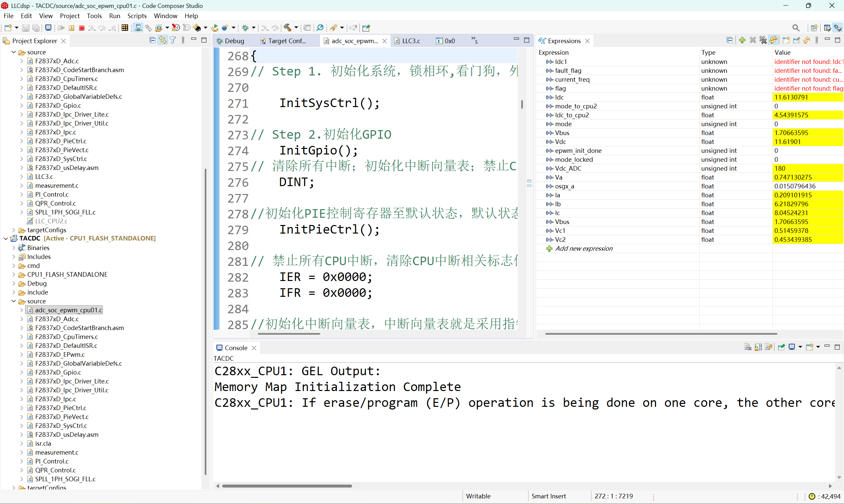Click the Project Explorer filter funnel icon
This screenshot has width=844, height=504.
click(173, 41)
